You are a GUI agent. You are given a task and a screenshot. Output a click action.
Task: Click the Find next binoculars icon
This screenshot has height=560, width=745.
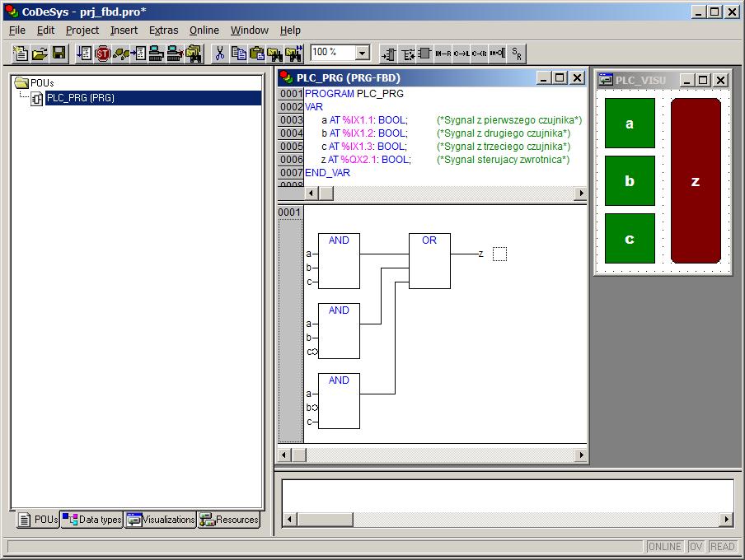[294, 54]
